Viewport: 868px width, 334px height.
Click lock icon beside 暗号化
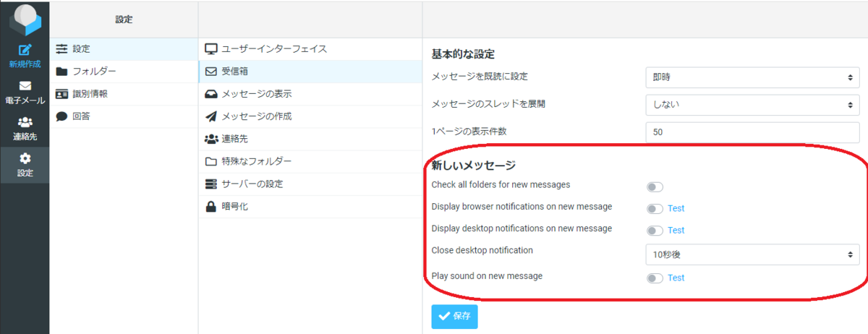[211, 206]
